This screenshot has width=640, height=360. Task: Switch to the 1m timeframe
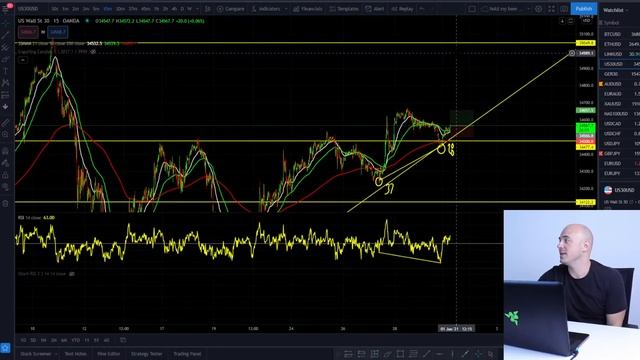[65, 9]
